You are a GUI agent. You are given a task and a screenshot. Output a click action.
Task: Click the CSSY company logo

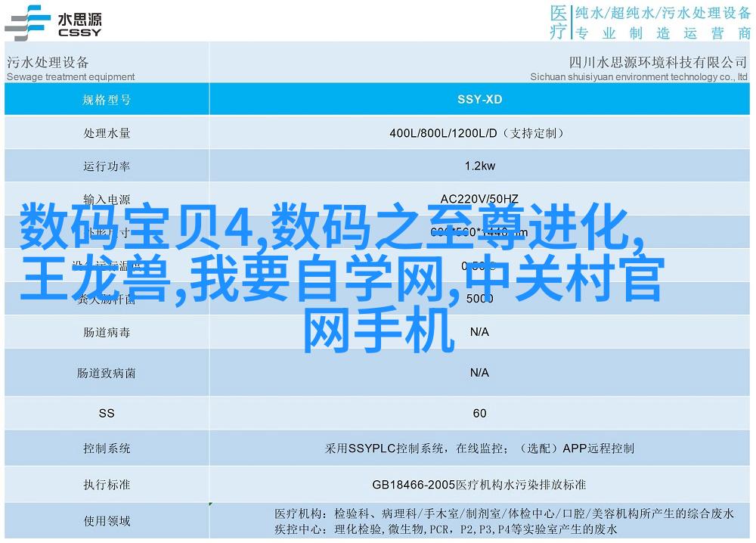53,23
